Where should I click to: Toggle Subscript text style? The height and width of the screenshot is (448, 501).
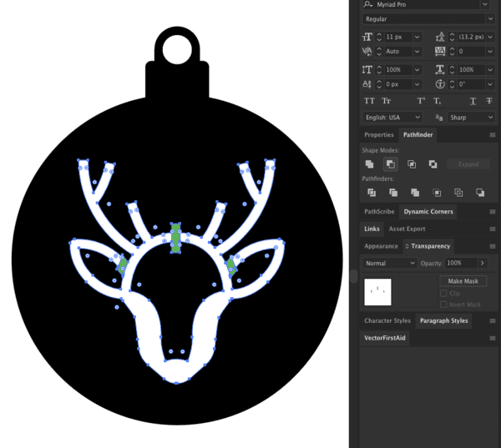pyautogui.click(x=437, y=101)
